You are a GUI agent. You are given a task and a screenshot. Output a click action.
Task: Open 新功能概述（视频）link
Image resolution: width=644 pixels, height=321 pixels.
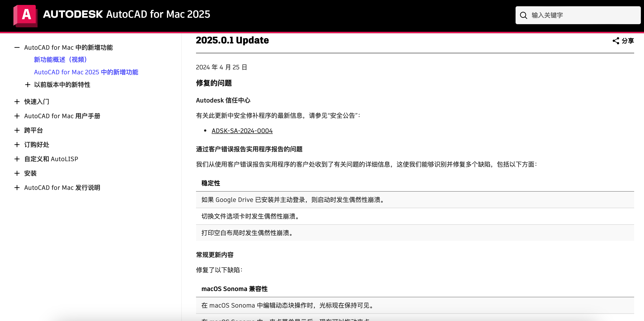click(x=60, y=60)
